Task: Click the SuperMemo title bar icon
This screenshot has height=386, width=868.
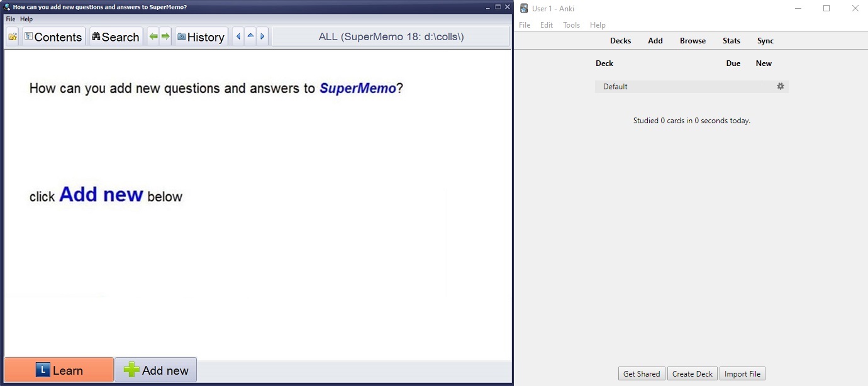Action: (8, 7)
